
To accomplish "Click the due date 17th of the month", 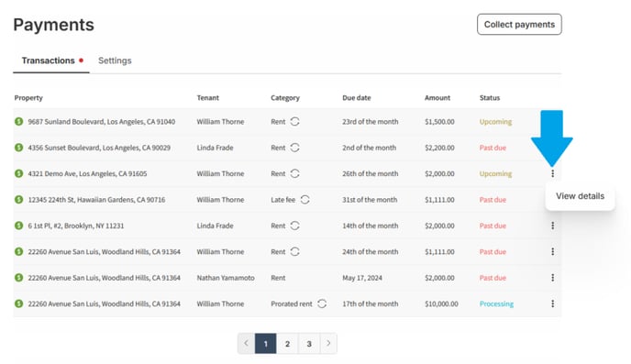I will [x=371, y=303].
